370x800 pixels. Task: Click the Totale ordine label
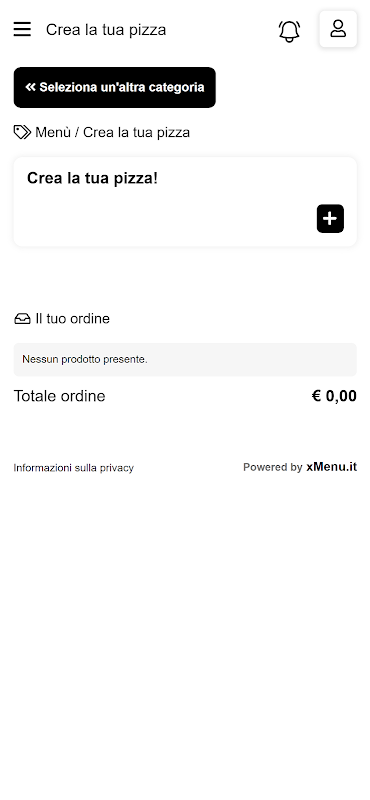59,396
